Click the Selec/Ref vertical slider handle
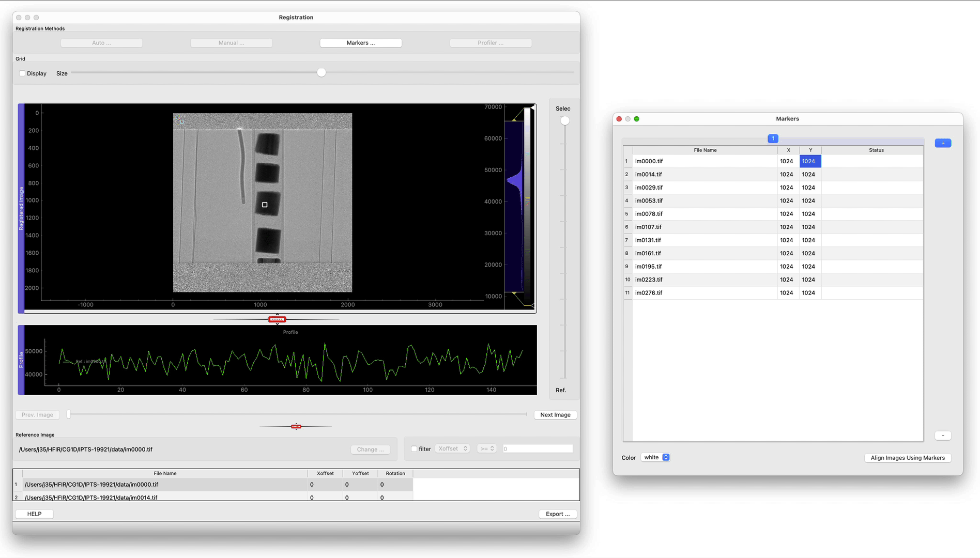 pyautogui.click(x=565, y=121)
